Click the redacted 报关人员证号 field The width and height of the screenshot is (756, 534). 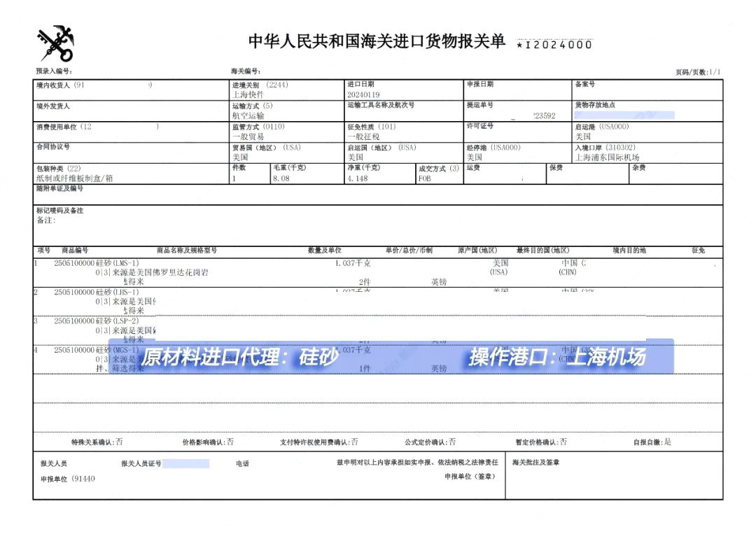(x=186, y=463)
